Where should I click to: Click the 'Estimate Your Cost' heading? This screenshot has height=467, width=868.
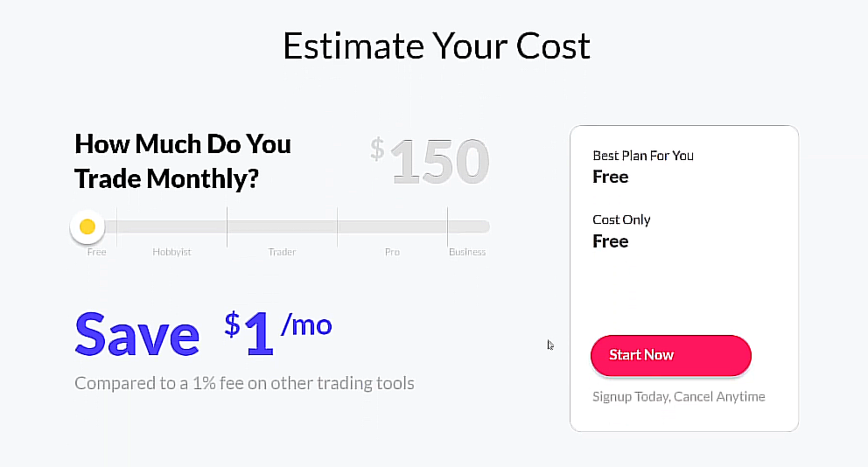click(x=436, y=45)
